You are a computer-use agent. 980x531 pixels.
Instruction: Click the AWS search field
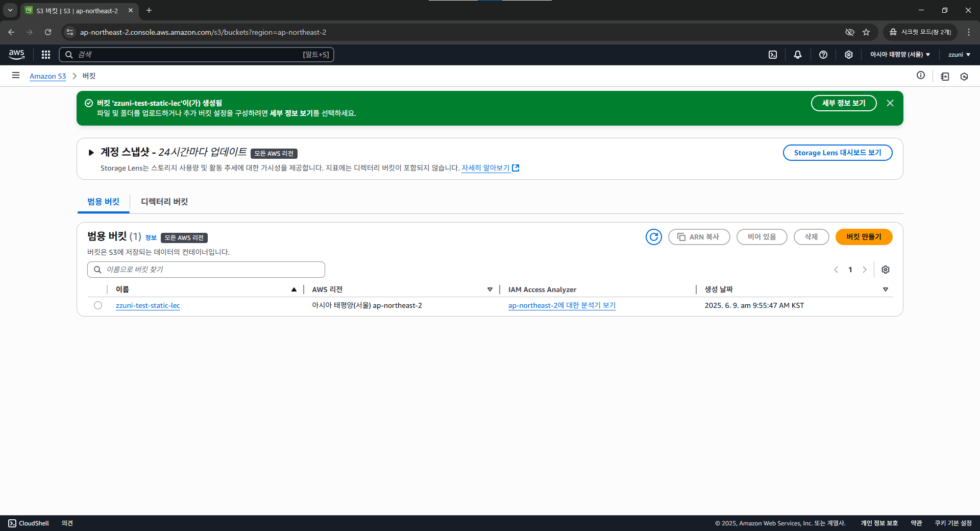tap(197, 55)
